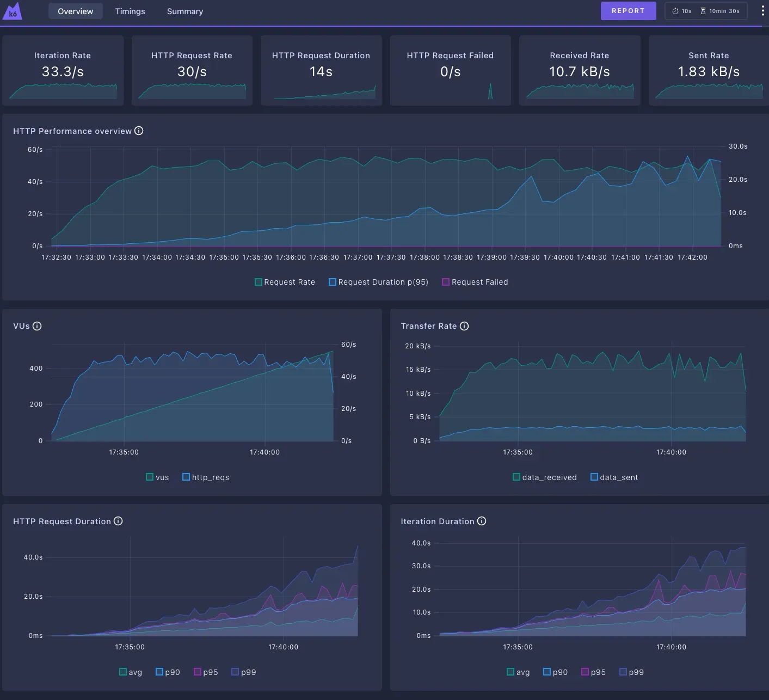
Task: Click the 20 kB/s axis label
Action: pos(417,346)
